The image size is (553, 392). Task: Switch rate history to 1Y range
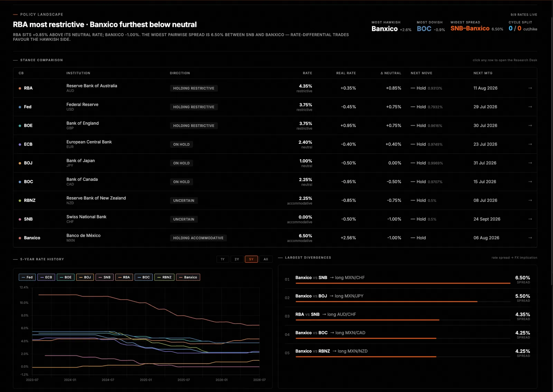coord(223,259)
